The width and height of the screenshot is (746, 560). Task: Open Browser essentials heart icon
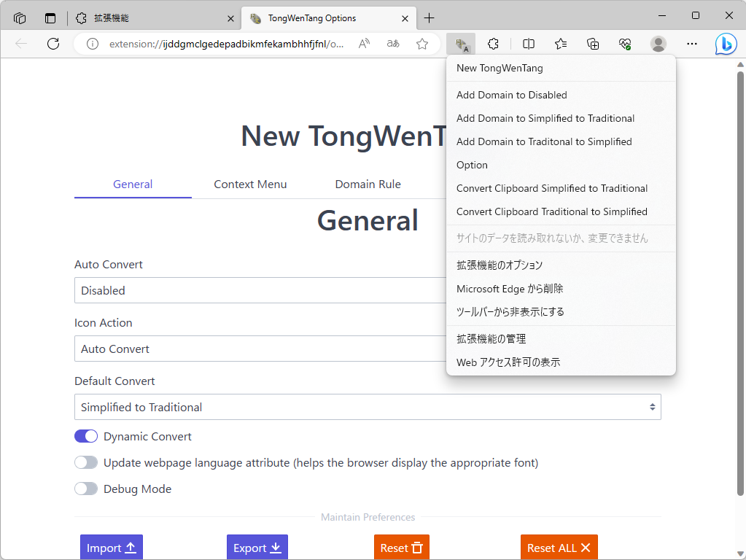tap(625, 44)
